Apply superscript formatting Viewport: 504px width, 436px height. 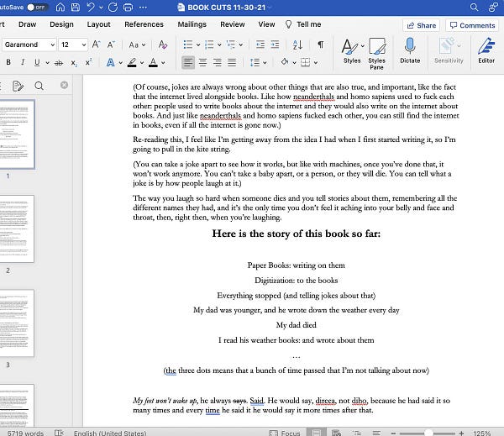click(x=88, y=62)
